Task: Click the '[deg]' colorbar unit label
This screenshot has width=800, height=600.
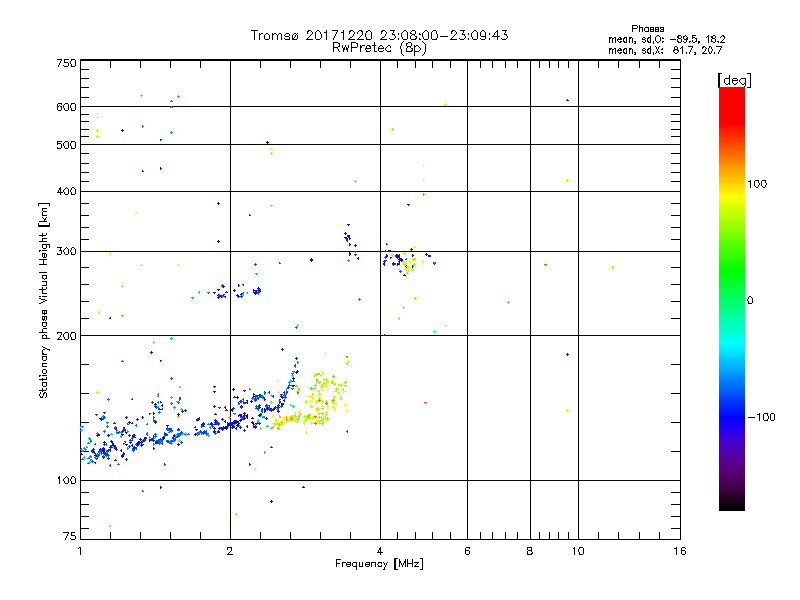Action: point(734,80)
